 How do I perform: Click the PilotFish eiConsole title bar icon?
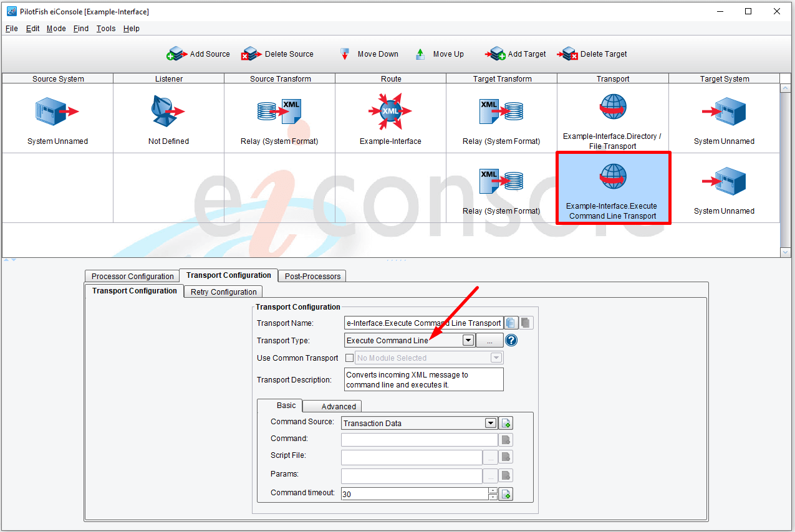[x=11, y=11]
